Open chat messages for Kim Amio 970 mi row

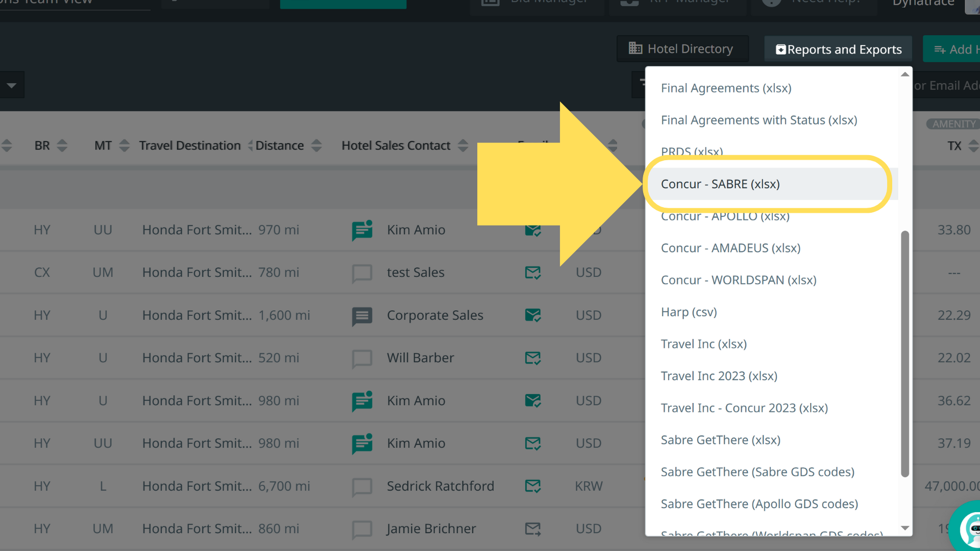tap(362, 230)
